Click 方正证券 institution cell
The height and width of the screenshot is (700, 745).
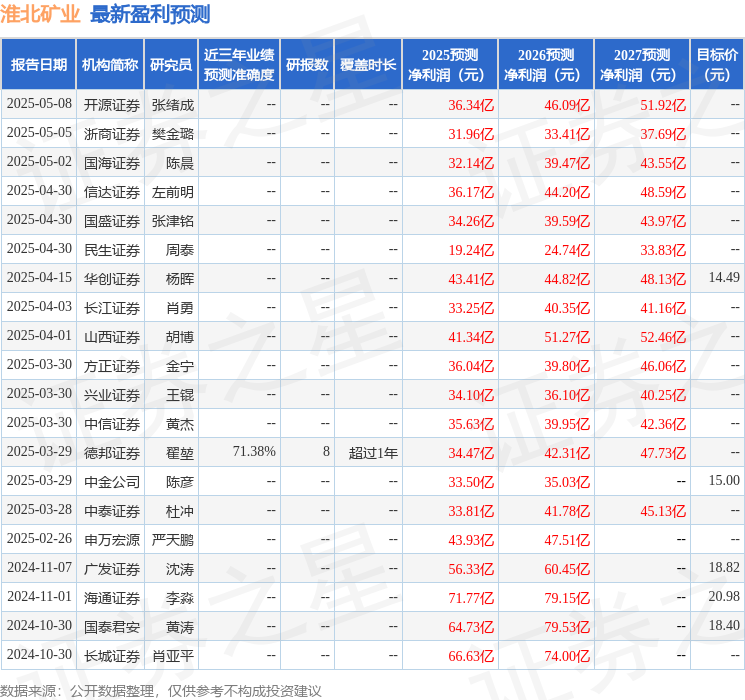pyautogui.click(x=112, y=365)
